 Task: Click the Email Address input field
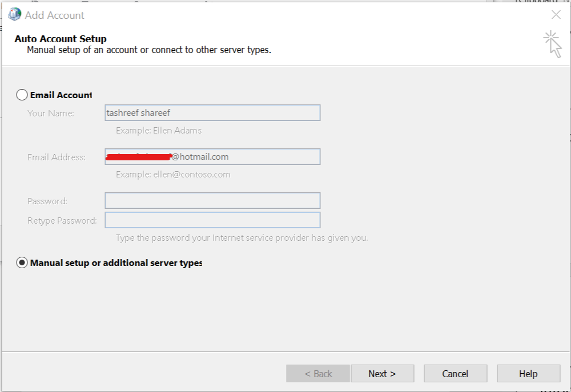(212, 156)
